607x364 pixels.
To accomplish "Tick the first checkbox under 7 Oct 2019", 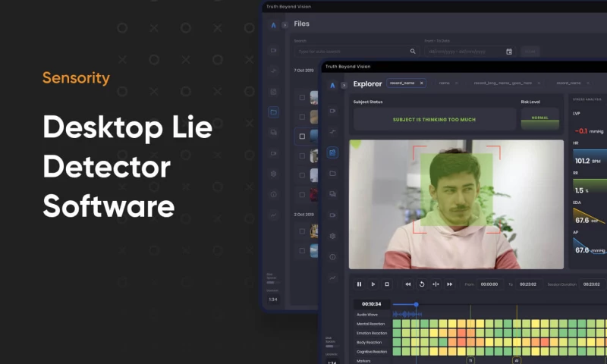I will 302,98.
